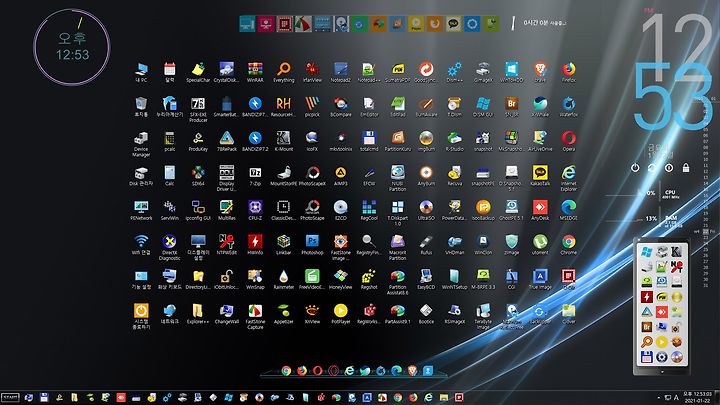Screen dimensions: 720x405
Task: Open the UltraISO desktop icon
Action: (426, 208)
